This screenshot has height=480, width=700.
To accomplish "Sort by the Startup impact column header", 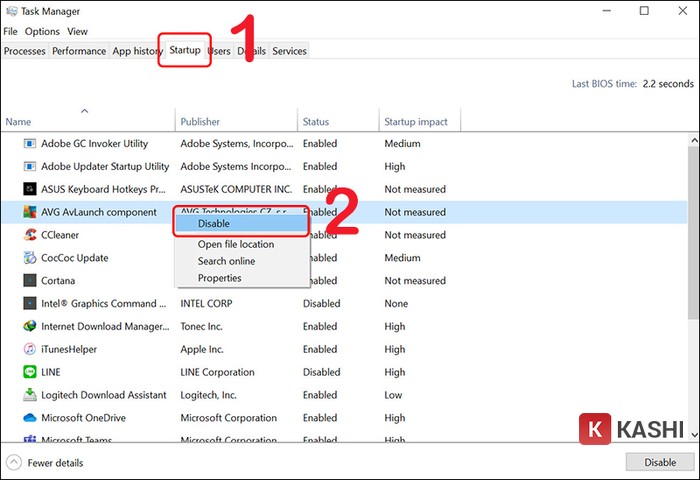I will tap(420, 121).
